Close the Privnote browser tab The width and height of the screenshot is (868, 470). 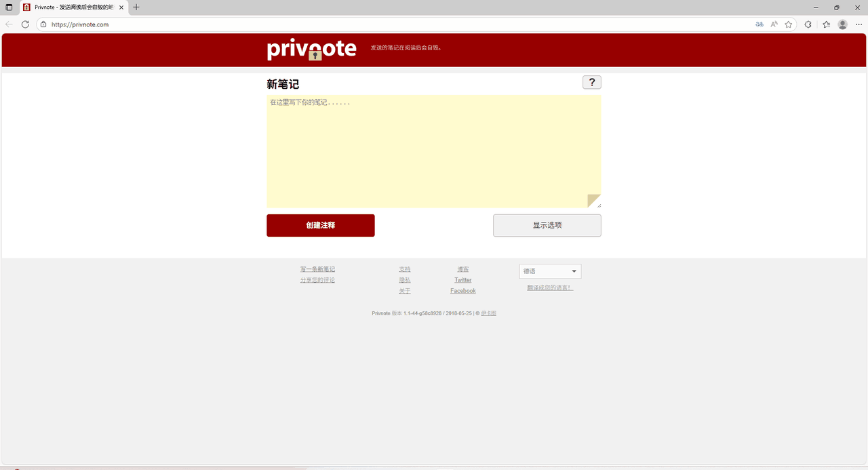click(121, 7)
